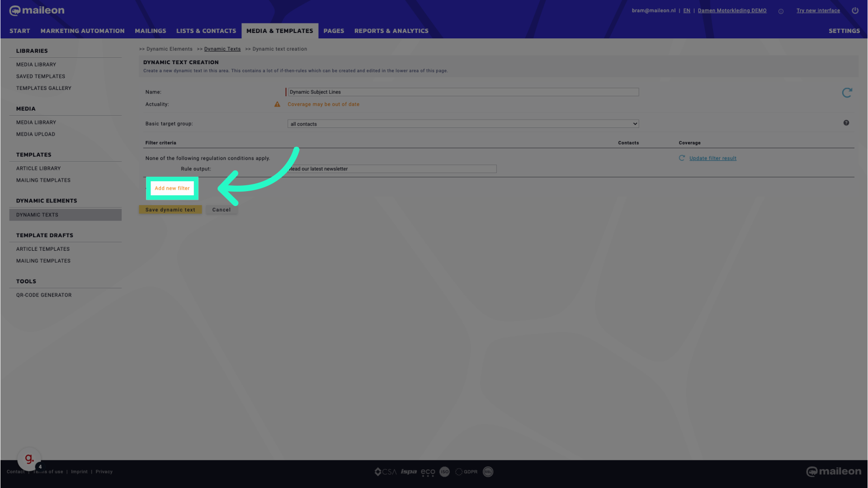Image resolution: width=868 pixels, height=488 pixels.
Task: Click into the Name input field
Action: [x=463, y=92]
